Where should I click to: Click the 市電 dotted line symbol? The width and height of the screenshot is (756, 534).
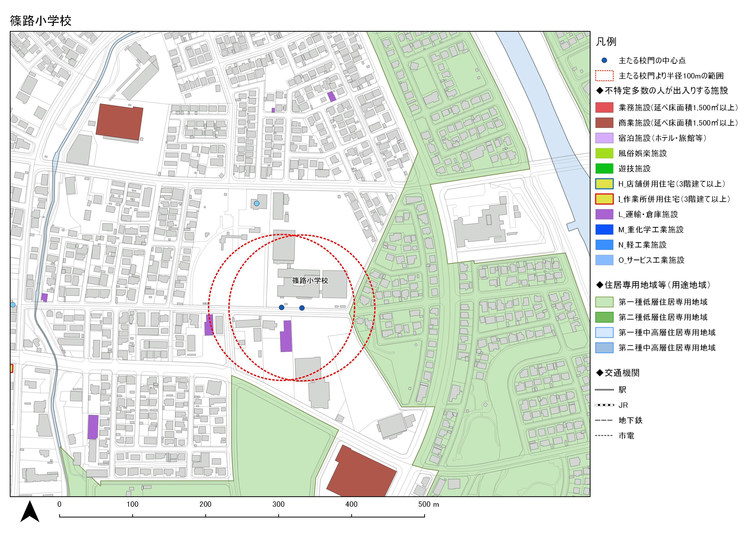click(x=604, y=436)
